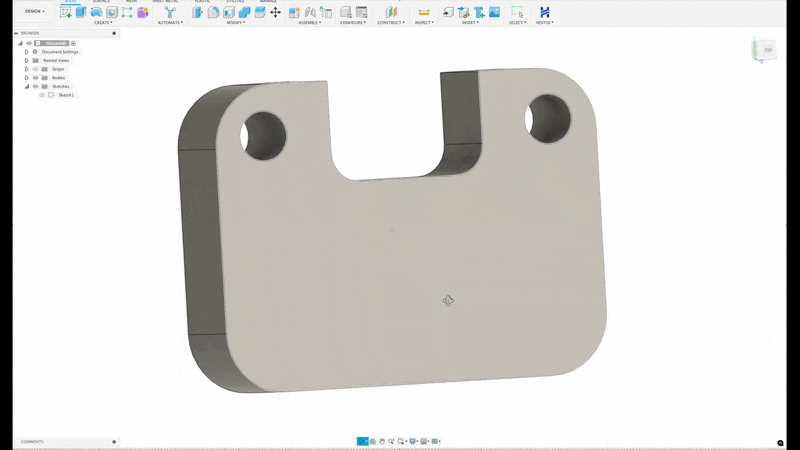Toggle visibility of the Bodies folder
The width and height of the screenshot is (800, 450).
click(36, 78)
